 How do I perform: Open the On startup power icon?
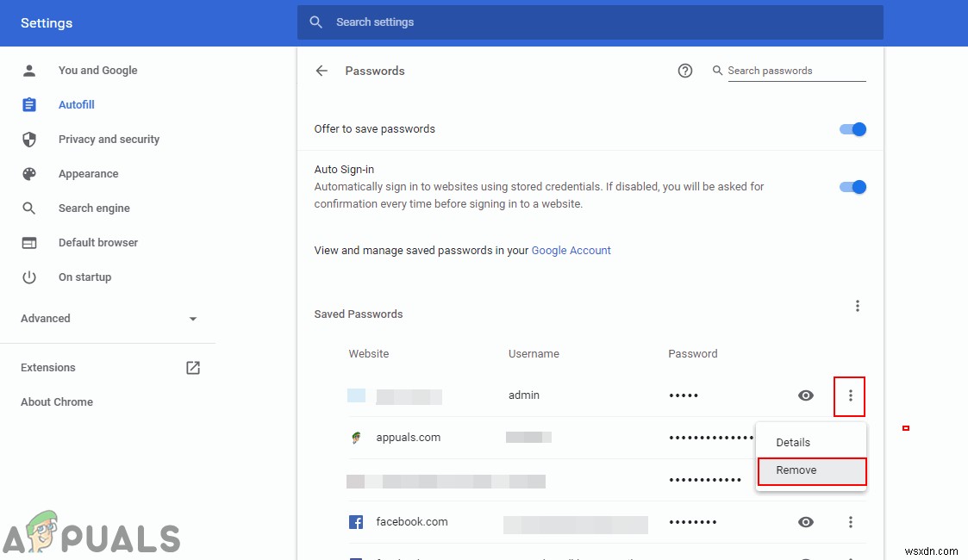[x=30, y=277]
